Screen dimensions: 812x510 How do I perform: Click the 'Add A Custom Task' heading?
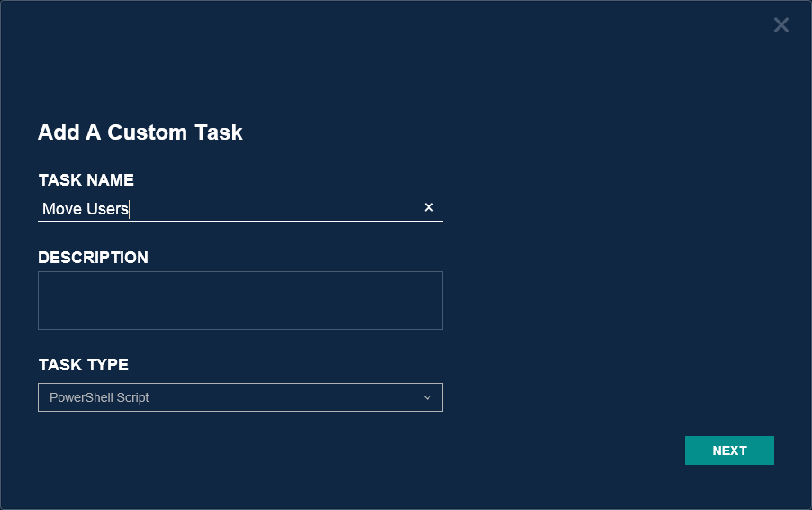point(140,133)
